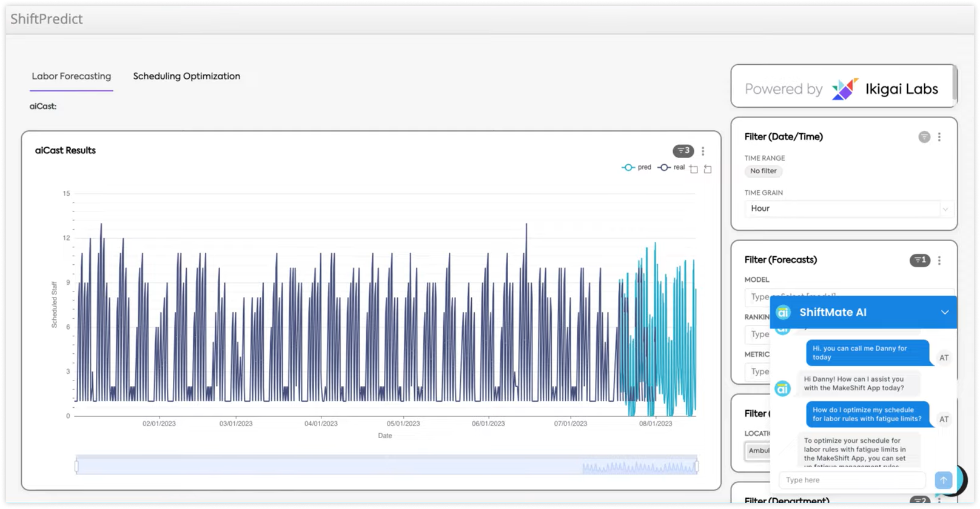Click the 06/01/2023 x-axis date label
Screen dimensions: 980x509
click(488, 424)
